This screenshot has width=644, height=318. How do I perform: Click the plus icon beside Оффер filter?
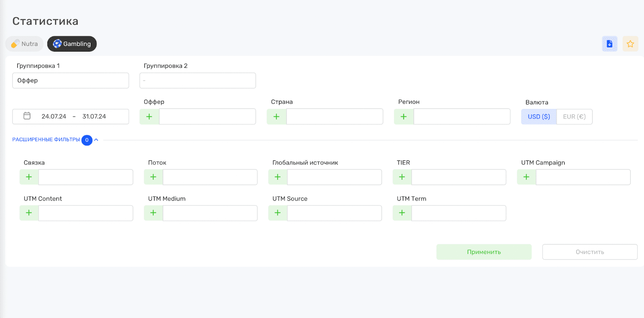pyautogui.click(x=149, y=116)
